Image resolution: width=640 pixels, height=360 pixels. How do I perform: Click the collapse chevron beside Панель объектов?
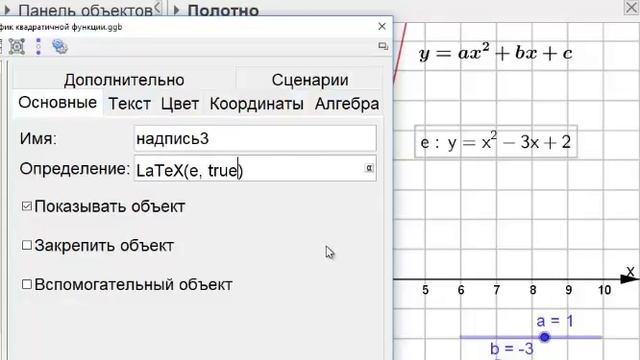point(158,7)
